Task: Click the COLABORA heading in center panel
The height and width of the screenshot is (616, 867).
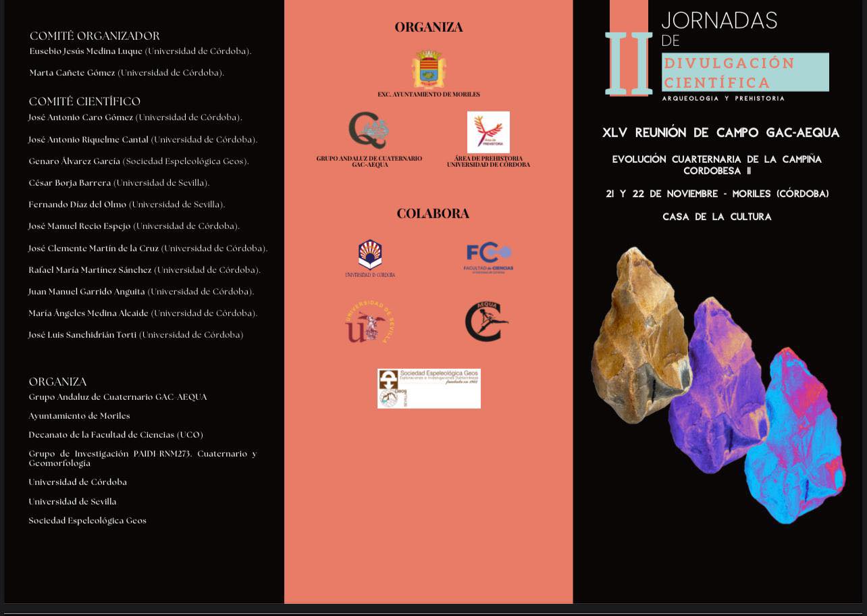Action: pos(433,213)
